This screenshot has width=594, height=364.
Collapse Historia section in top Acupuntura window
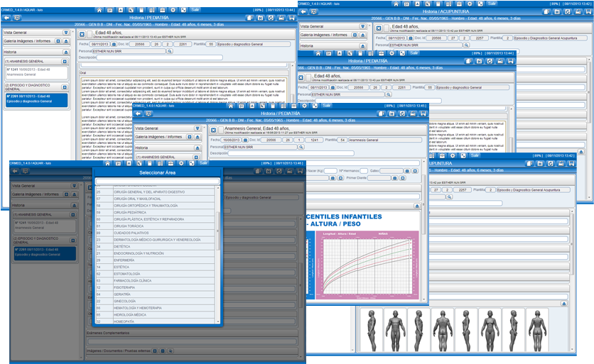pyautogui.click(x=362, y=46)
